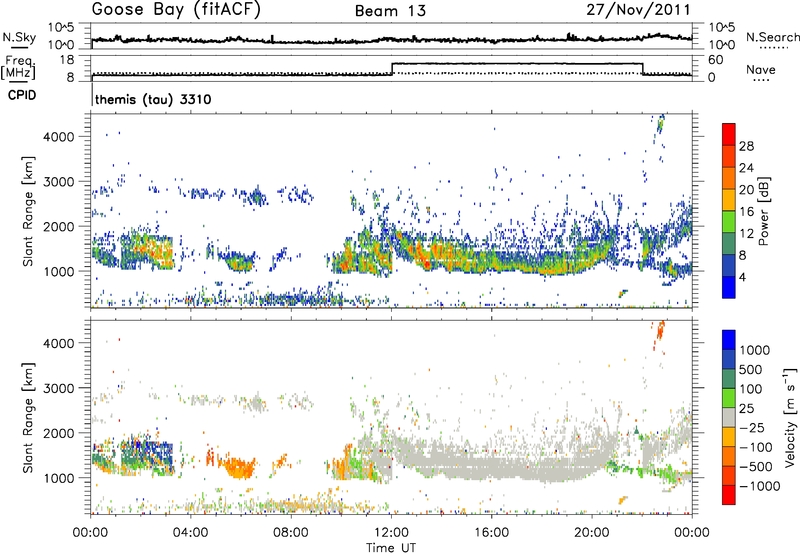800x554 pixels.
Task: Click the right '10^5' search noise tick label
Action: [x=722, y=28]
